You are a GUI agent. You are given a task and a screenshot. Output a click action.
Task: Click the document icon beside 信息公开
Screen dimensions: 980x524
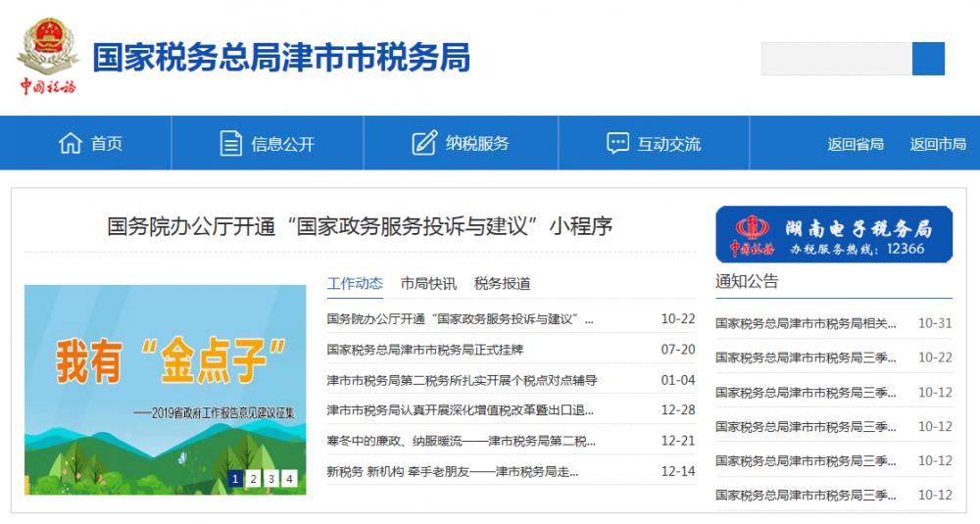230,143
